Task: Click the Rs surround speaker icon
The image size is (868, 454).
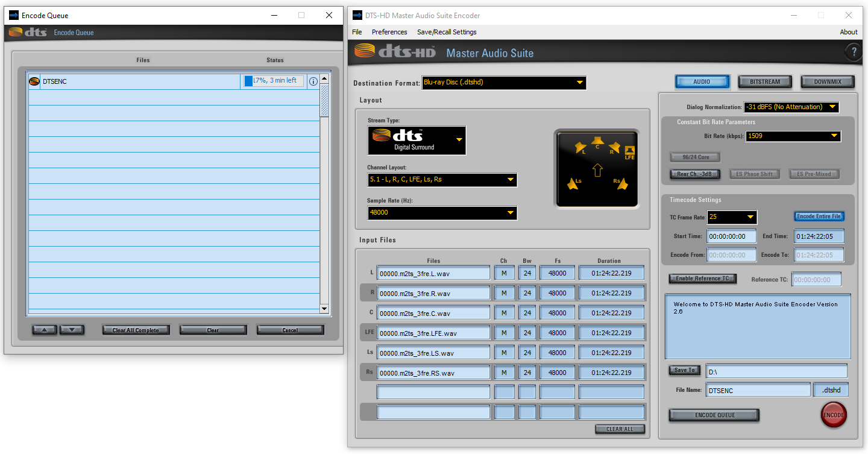Action: [x=620, y=183]
